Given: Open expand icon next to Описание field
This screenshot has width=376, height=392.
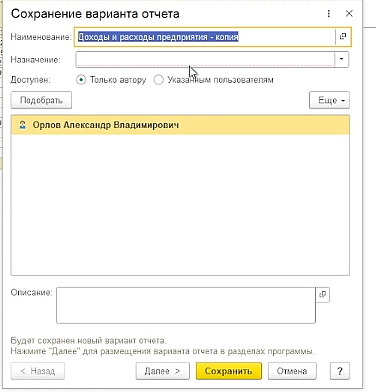Looking at the screenshot, I should click(x=323, y=295).
